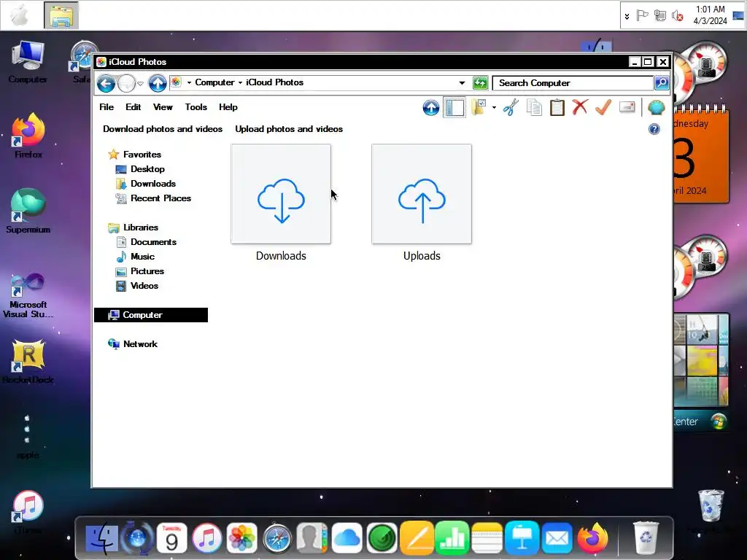The width and height of the screenshot is (747, 560).
Task: Open Finder icon in the dock
Action: pyautogui.click(x=102, y=539)
